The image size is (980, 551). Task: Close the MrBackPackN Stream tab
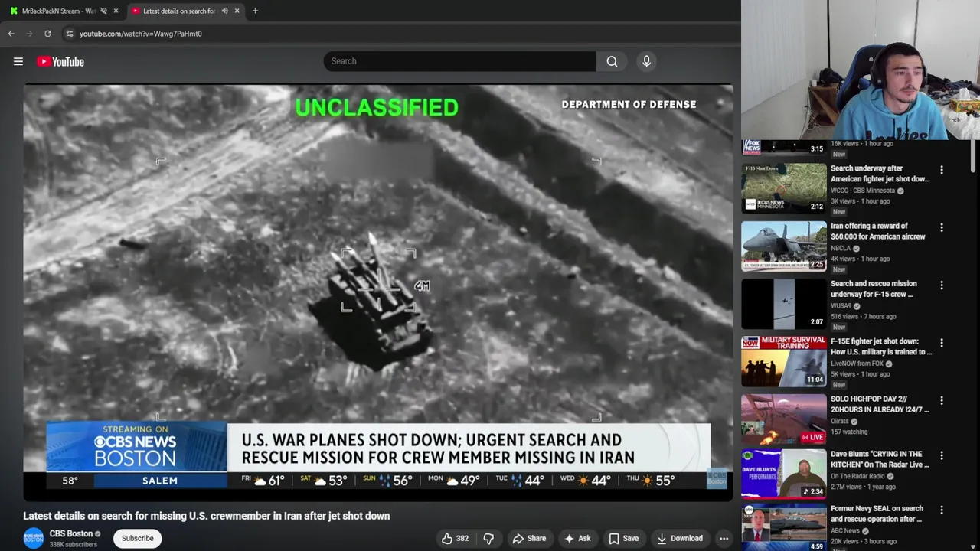[x=116, y=11]
